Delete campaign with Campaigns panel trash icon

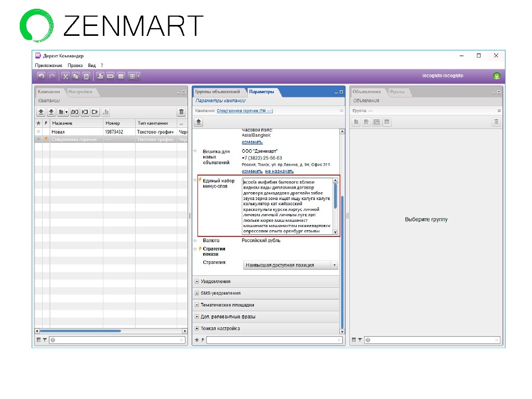coord(181,112)
